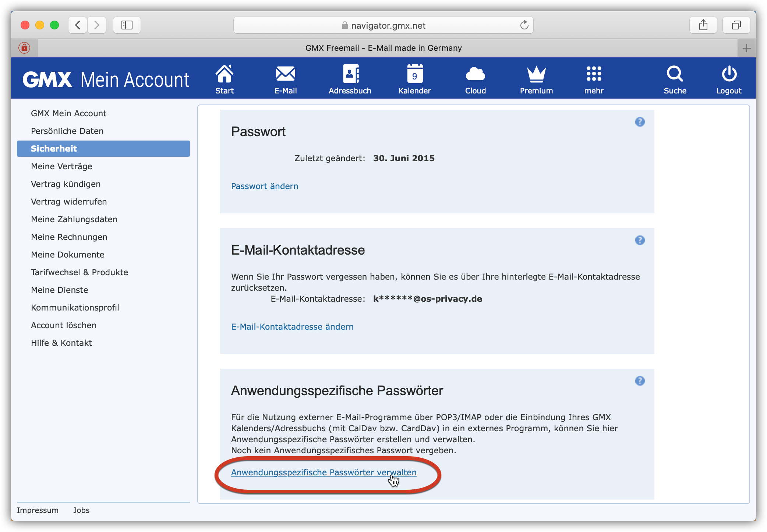Open the Jobs footer link

pos(81,510)
